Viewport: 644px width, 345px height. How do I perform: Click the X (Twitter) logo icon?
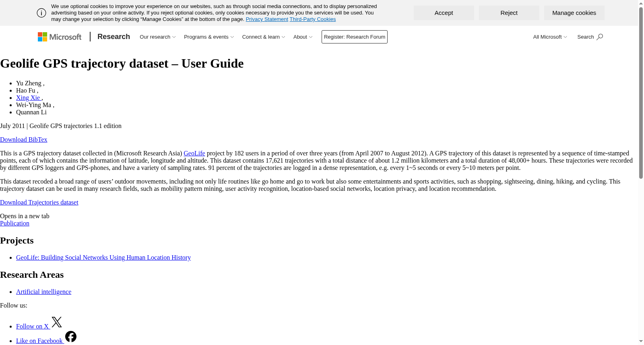[x=57, y=322]
